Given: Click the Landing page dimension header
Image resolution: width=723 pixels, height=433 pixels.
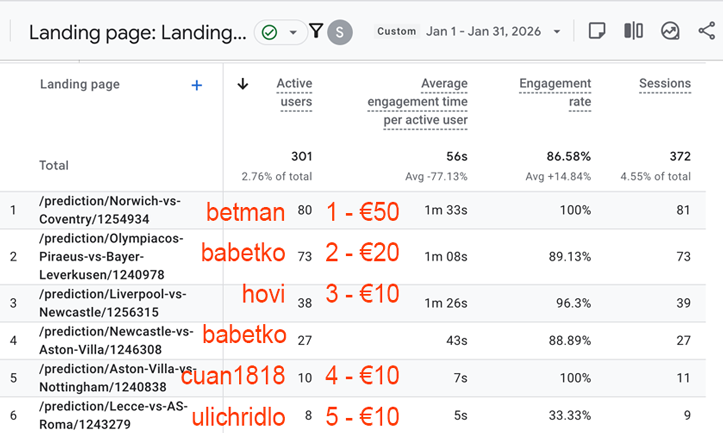Looking at the screenshot, I should [79, 84].
